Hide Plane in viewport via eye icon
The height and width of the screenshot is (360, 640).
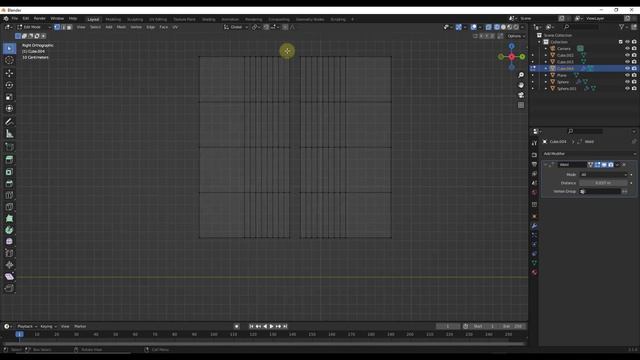click(627, 75)
